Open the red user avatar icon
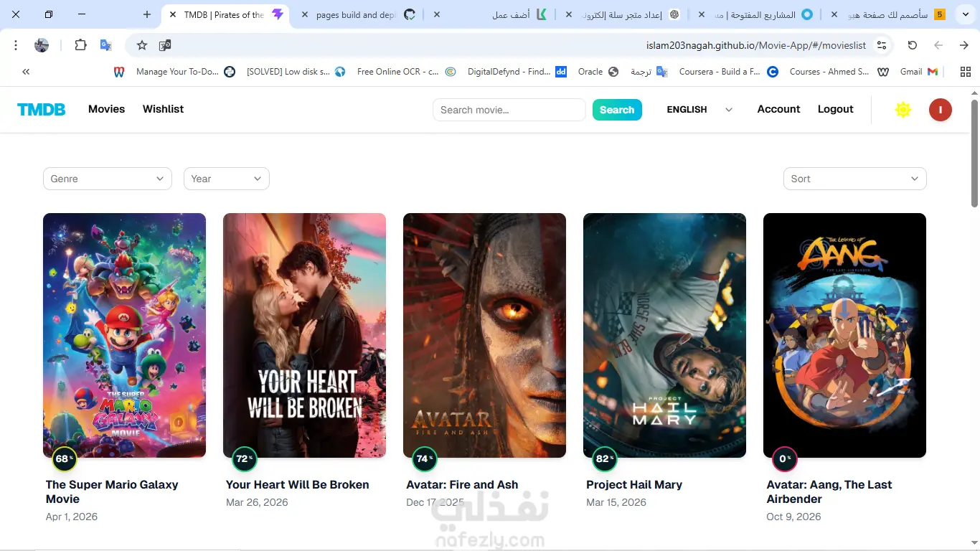This screenshot has width=980, height=551. point(940,110)
